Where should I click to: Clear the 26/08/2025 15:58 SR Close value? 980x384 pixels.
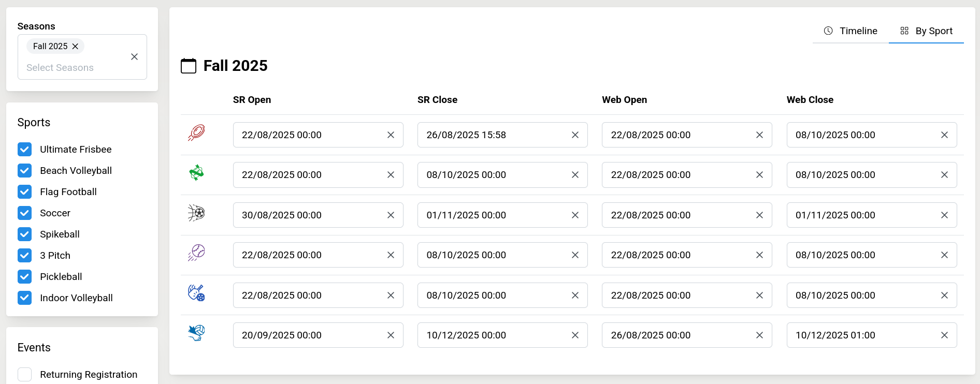pos(575,135)
